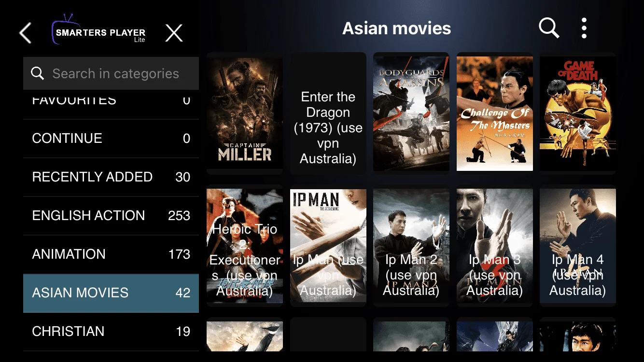Click the count 173 beside Animation
This screenshot has width=644, height=362.
tap(179, 254)
